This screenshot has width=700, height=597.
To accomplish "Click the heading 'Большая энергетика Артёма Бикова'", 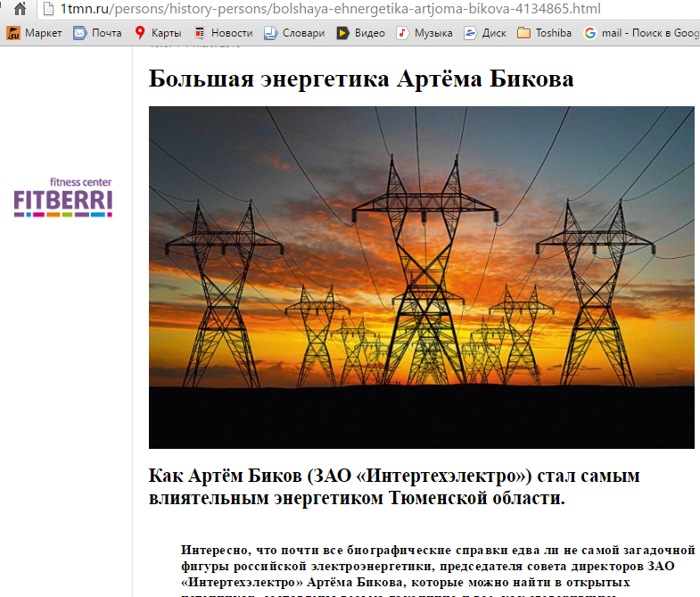I will (361, 79).
